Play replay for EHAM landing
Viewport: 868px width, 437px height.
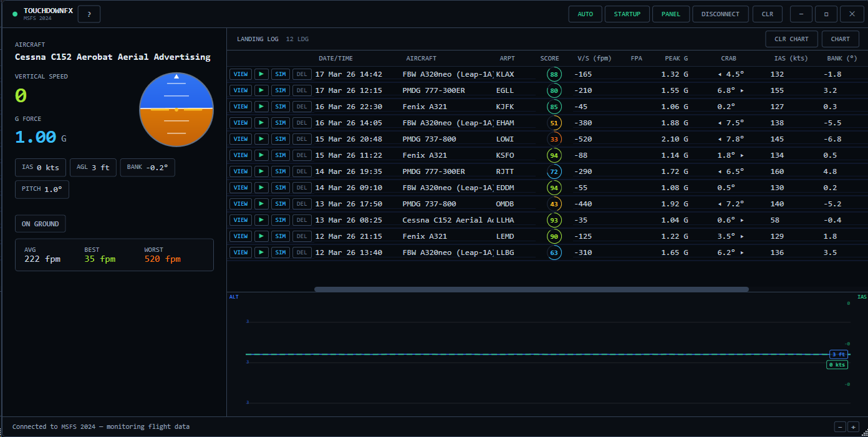click(261, 123)
